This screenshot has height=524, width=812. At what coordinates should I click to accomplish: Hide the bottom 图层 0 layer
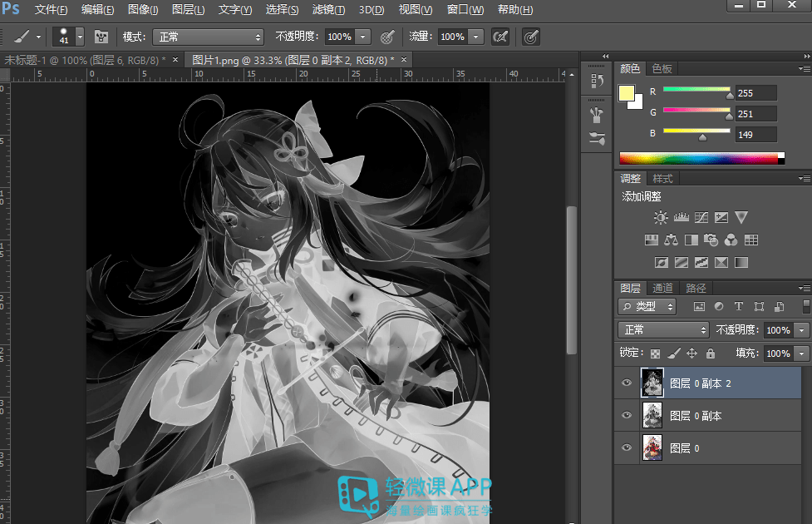tap(627, 448)
